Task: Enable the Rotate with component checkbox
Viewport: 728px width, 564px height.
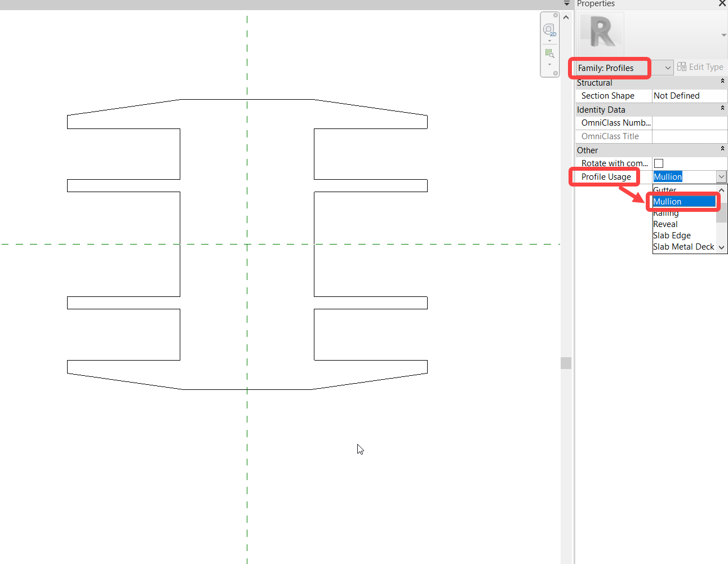Action: [658, 163]
